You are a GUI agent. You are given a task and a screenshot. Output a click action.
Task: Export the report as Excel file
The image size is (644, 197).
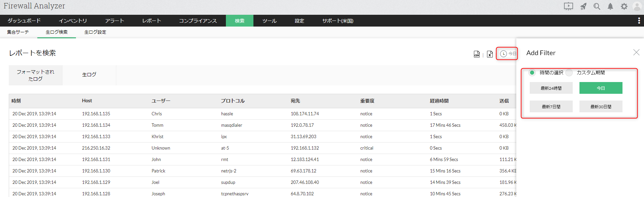click(490, 54)
